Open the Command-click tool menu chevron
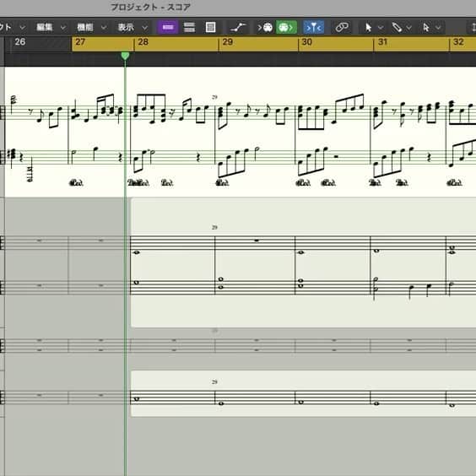 coord(438,28)
